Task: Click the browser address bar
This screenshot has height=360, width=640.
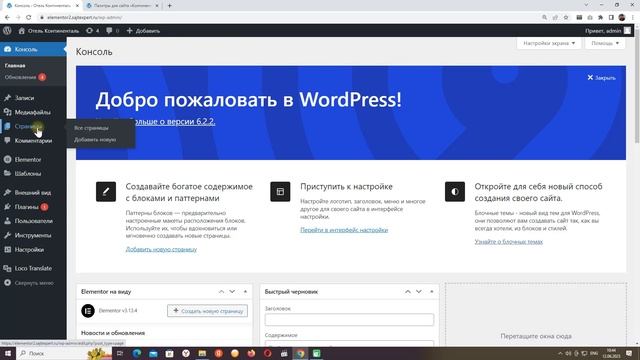Action: coord(286,18)
